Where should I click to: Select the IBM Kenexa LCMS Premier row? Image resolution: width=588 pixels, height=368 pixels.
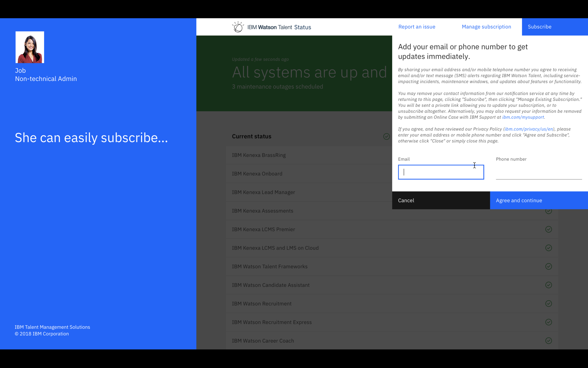click(x=392, y=229)
